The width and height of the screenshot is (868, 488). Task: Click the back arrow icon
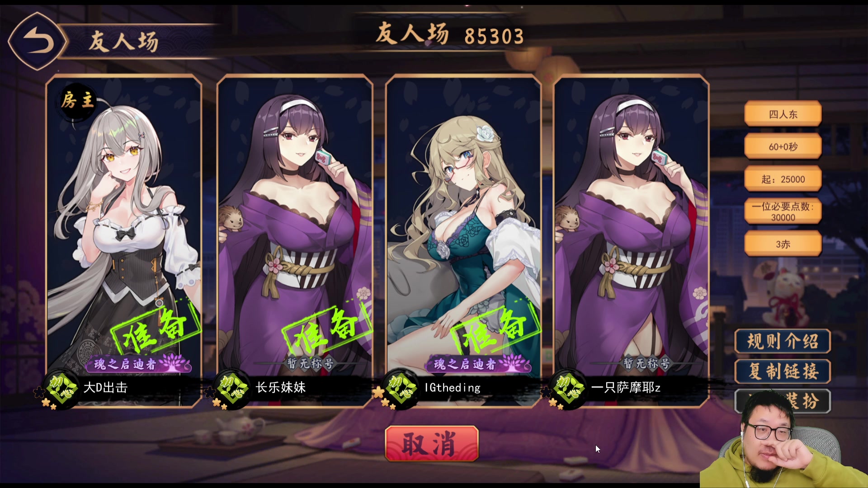(x=38, y=42)
